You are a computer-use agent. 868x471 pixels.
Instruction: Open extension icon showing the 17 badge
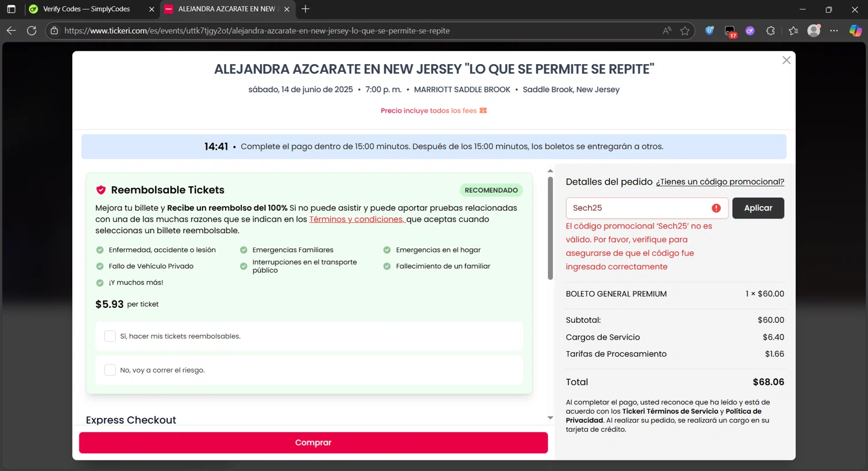tap(730, 31)
